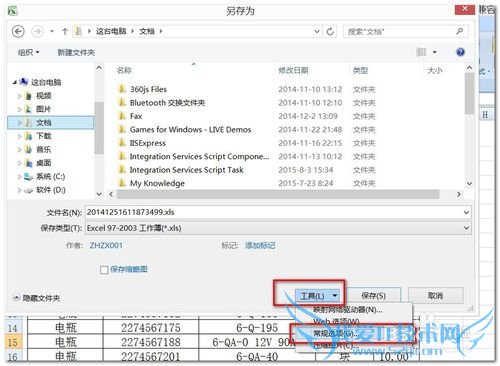Click navigation pane down scroll arrow
The width and height of the screenshot is (500, 366).
point(99,194)
